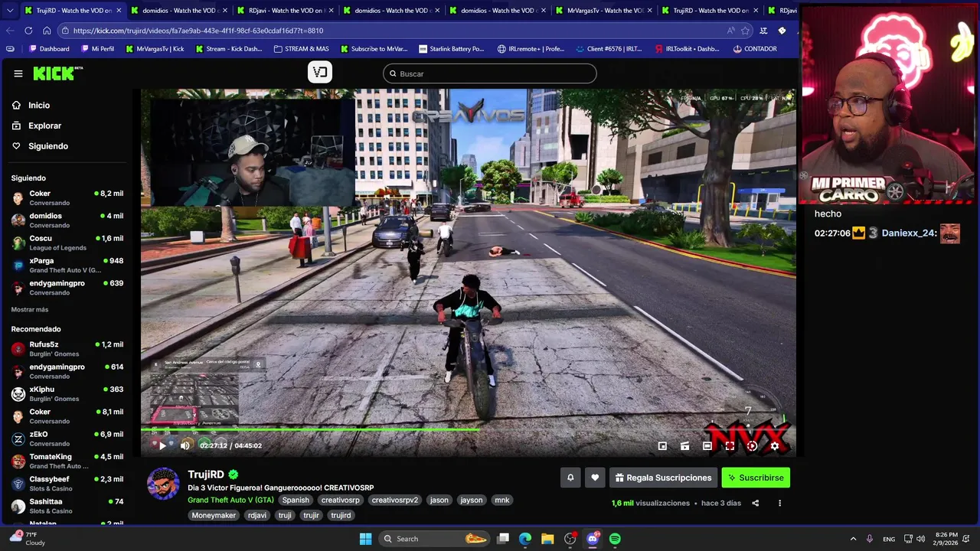The image size is (980, 551).
Task: Open the video player settings gear
Action: pos(775,446)
